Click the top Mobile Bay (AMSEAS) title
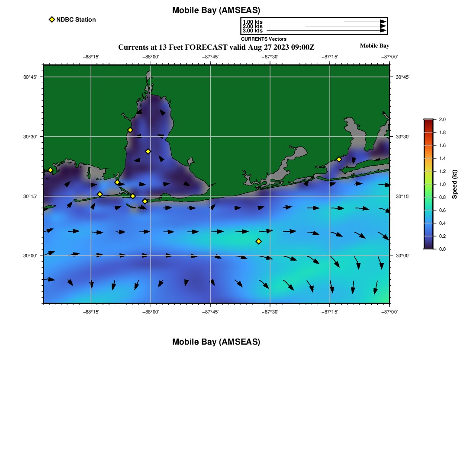Viewport: 476px width, 454px height. (x=216, y=10)
